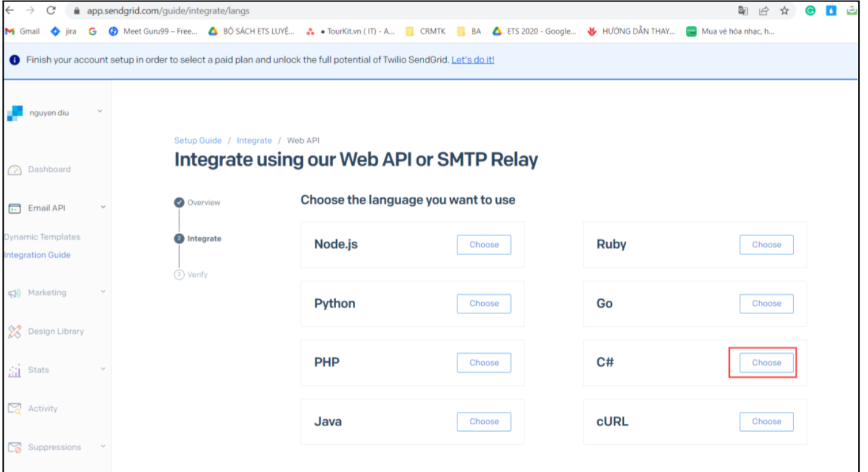Click the browser forward arrow
The image size is (868, 472).
pyautogui.click(x=30, y=11)
